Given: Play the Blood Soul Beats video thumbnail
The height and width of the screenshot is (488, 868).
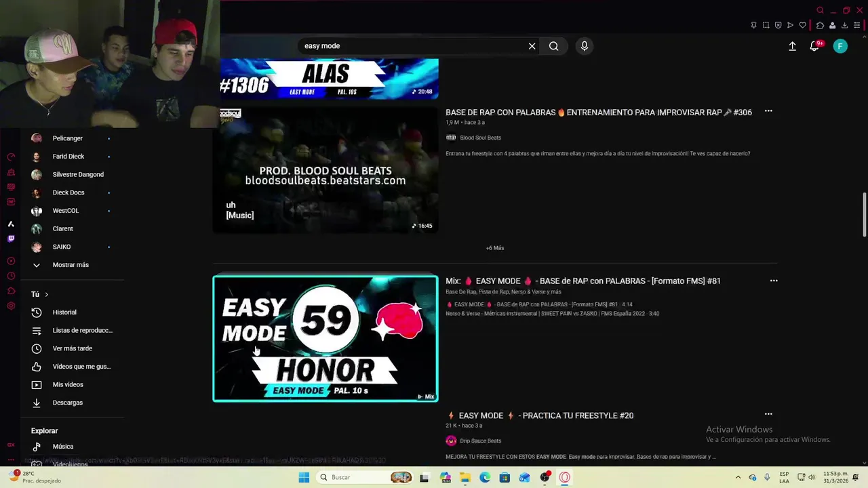Looking at the screenshot, I should pyautogui.click(x=325, y=169).
